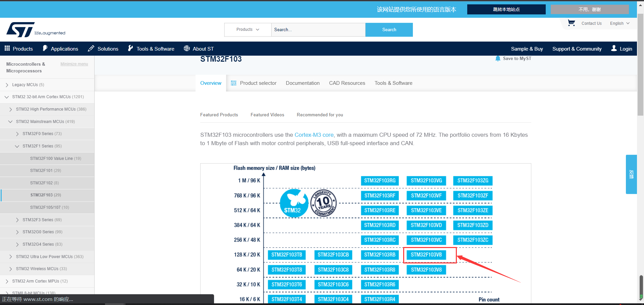Screen dimensions: 644x305
Task: Expand STM32G4 Series node
Action: [x=17, y=244]
